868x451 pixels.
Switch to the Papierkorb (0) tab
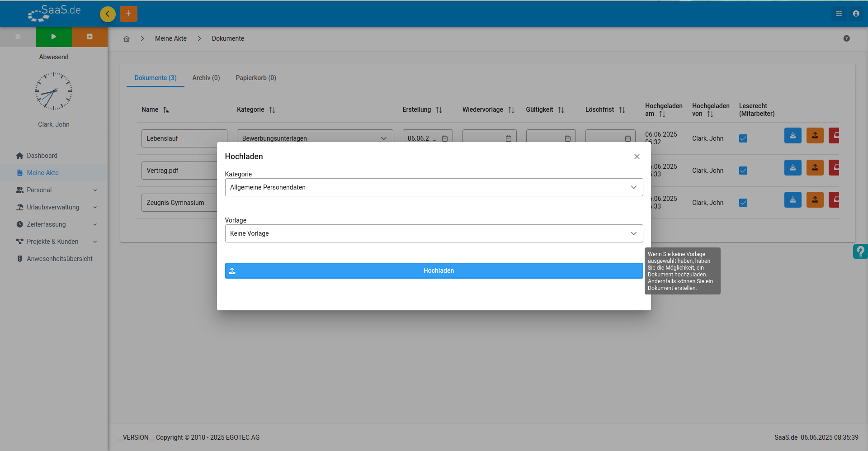click(256, 78)
